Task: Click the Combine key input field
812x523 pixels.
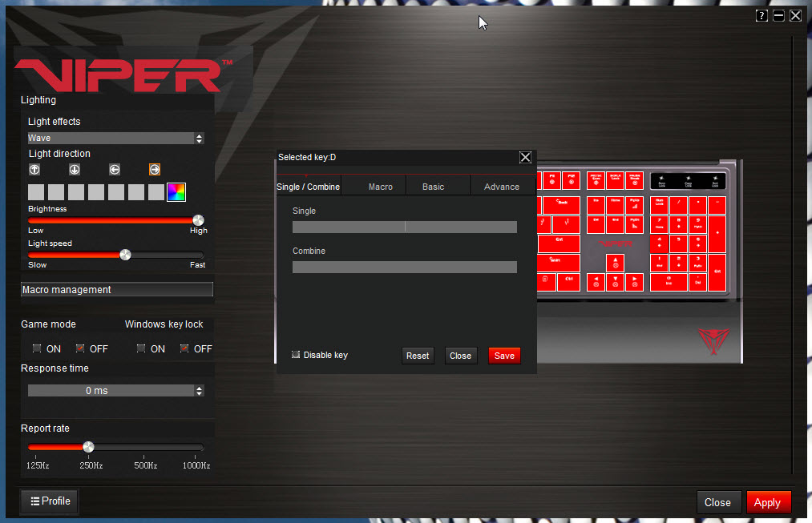Action: pyautogui.click(x=405, y=267)
